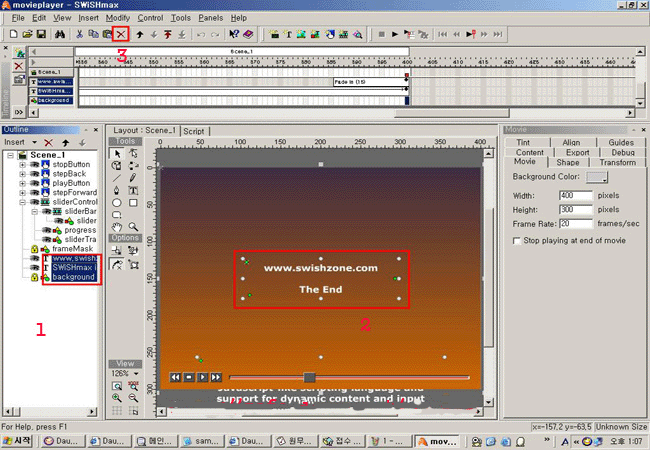Viewport: 650px width, 450px height.
Task: Select the Ellipse tool
Action: [x=117, y=203]
